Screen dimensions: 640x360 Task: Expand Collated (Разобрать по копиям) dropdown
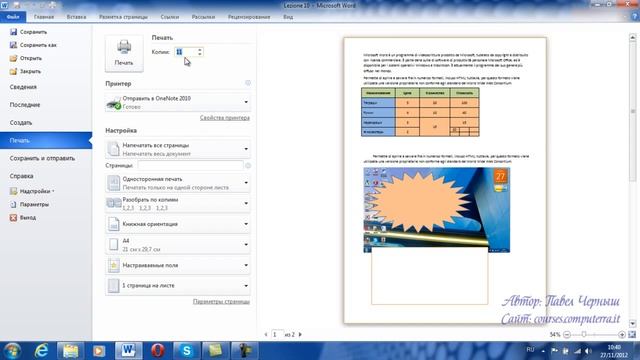click(x=178, y=203)
